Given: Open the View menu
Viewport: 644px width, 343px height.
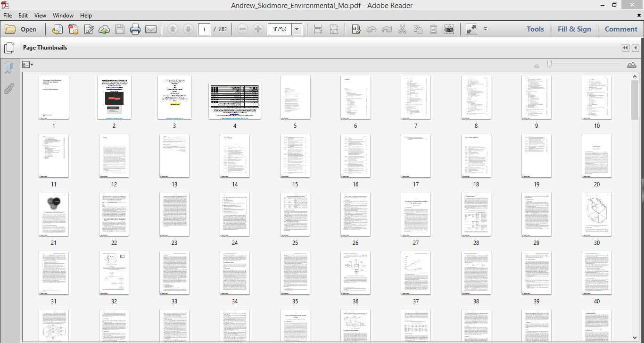Looking at the screenshot, I should (x=40, y=16).
